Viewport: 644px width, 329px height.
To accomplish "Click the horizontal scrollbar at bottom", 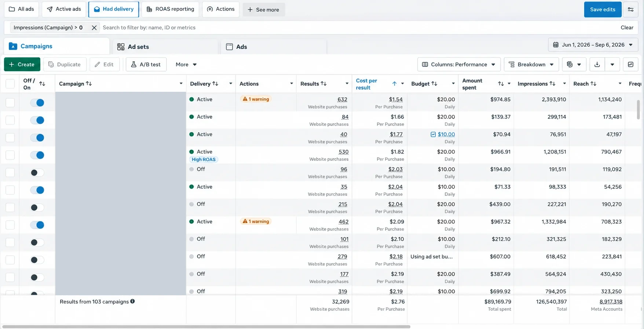I will (x=205, y=326).
